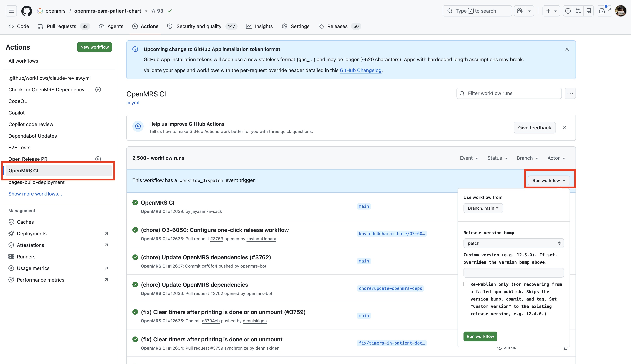
Task: Open the user profile avatar menu
Action: point(621,11)
